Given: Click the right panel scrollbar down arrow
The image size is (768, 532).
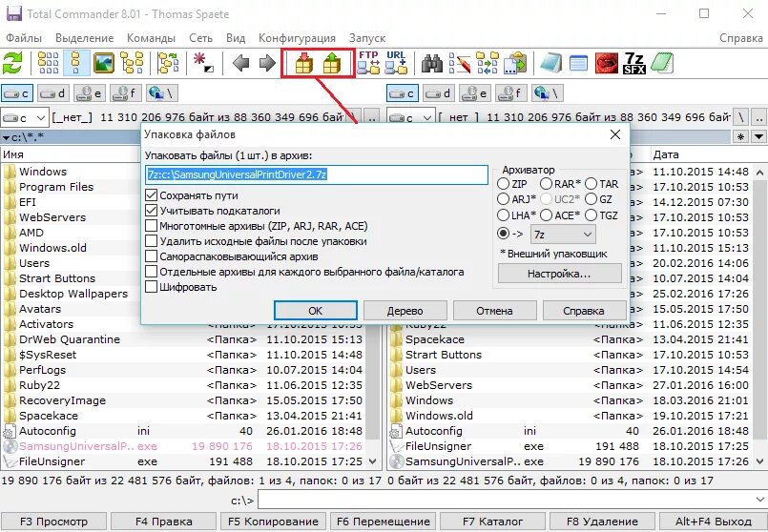Looking at the screenshot, I should [x=759, y=461].
